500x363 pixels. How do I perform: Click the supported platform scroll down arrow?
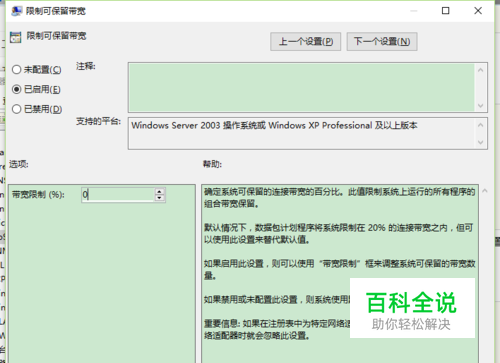pyautogui.click(x=480, y=142)
